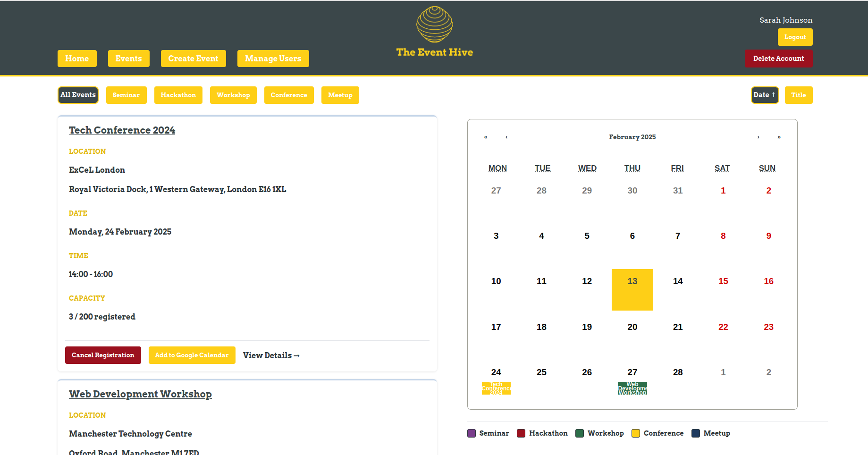Viewport: 868px width, 455px height.
Task: Cancel registration for Tech Conference 2024
Action: tap(103, 355)
